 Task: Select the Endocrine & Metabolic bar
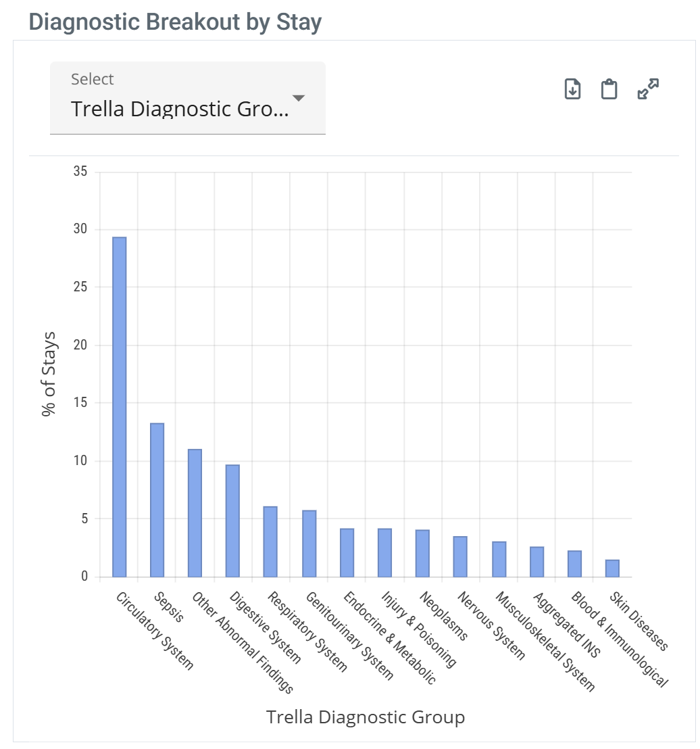[x=347, y=552]
